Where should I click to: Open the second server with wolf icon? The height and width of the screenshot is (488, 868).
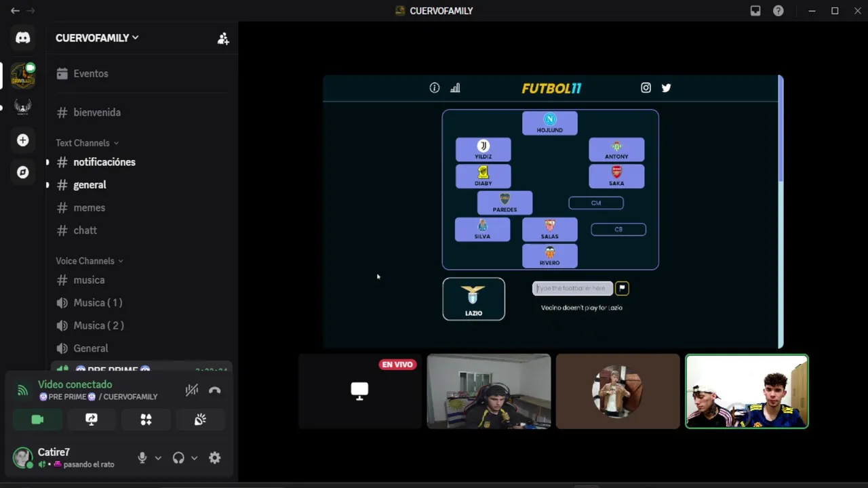22,107
